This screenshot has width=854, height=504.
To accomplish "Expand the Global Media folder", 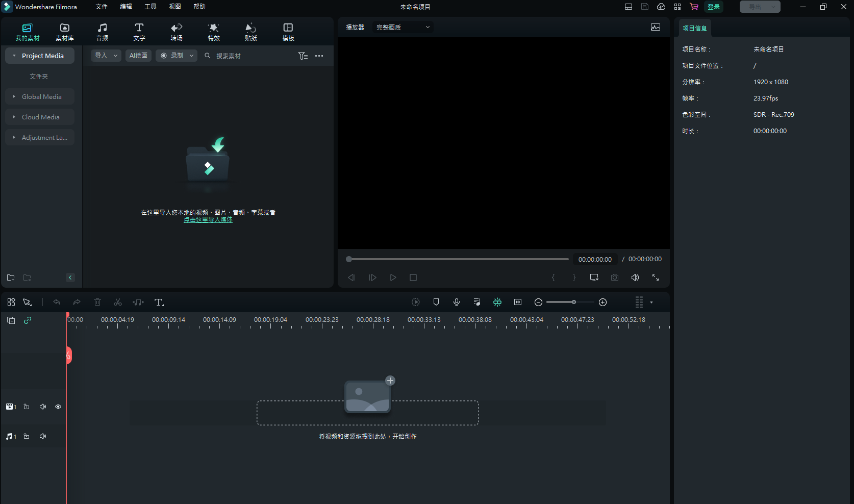I will 14,96.
